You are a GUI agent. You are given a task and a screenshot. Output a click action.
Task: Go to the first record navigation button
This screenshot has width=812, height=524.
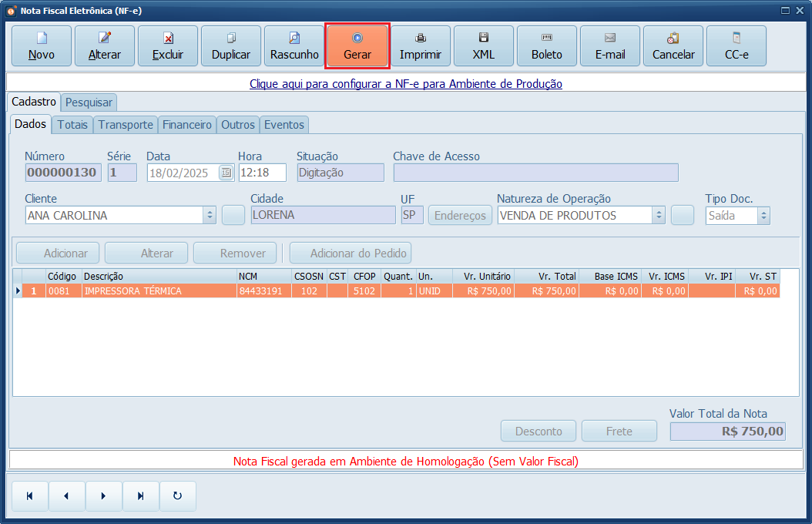click(x=30, y=496)
